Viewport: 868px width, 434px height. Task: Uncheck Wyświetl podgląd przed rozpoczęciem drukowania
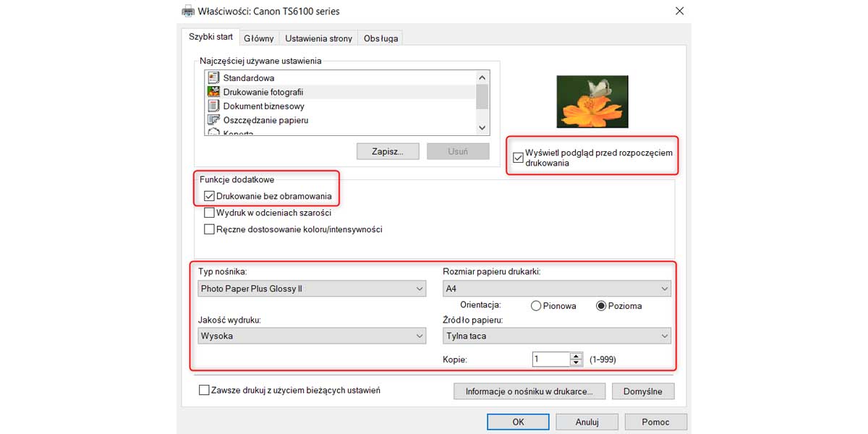[x=518, y=158]
